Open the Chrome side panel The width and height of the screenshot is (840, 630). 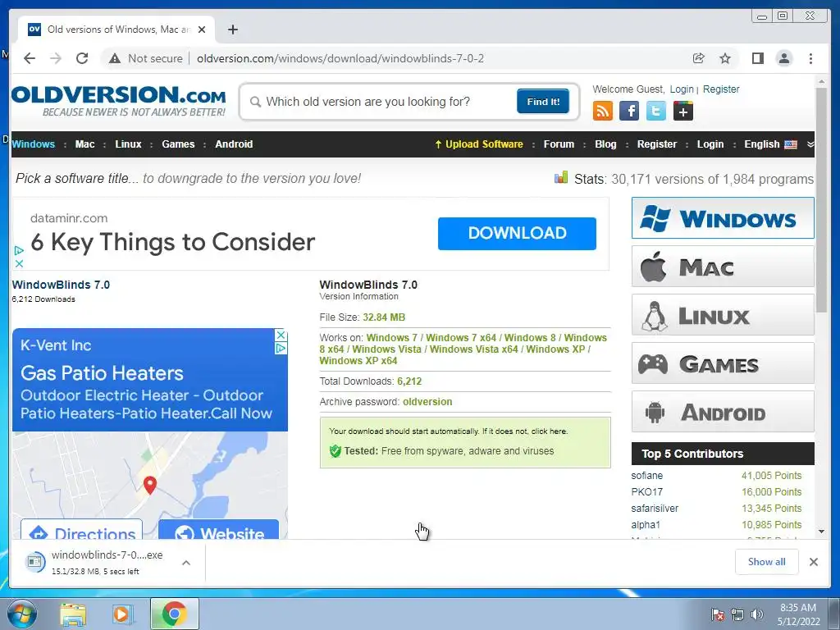tap(757, 58)
